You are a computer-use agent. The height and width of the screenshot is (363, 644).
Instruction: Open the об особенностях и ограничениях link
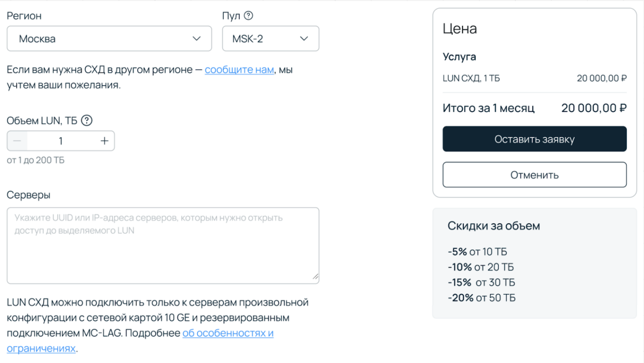pos(228,333)
